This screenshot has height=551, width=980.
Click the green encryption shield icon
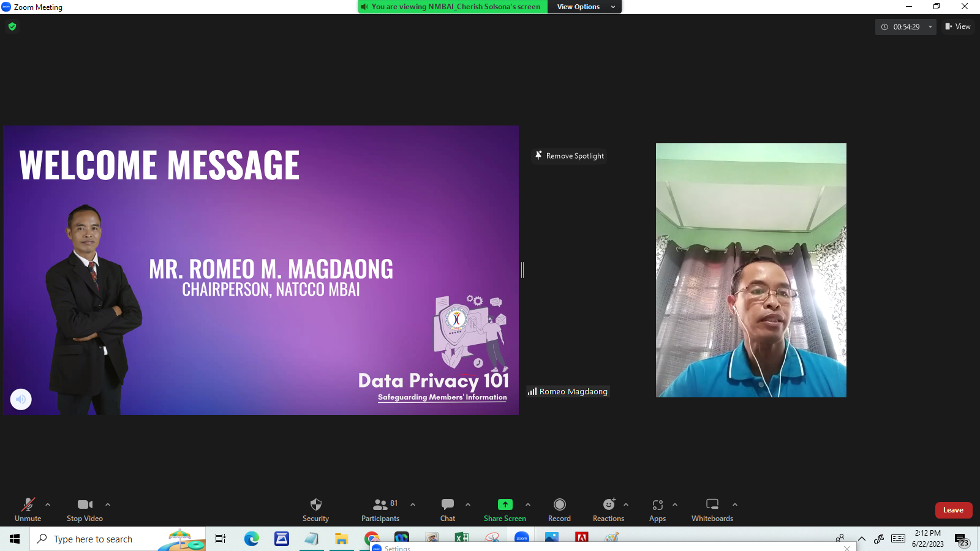(12, 26)
